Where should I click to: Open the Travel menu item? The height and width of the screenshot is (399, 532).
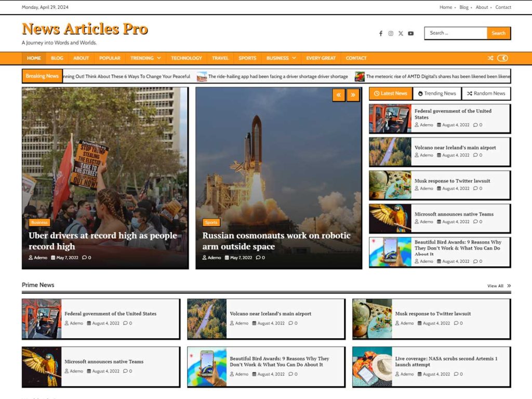(220, 58)
